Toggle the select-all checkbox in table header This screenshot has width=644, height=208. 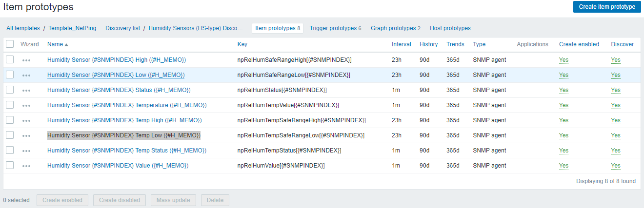tap(10, 44)
